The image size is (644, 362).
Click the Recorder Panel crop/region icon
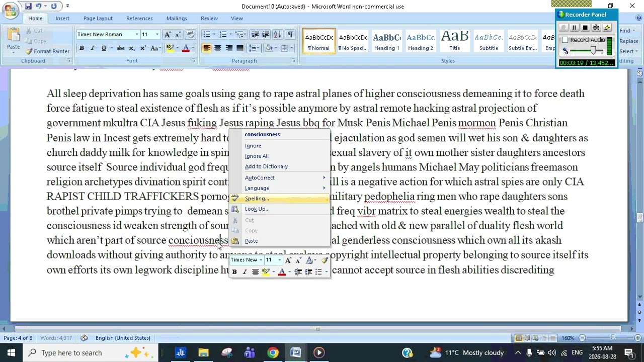pyautogui.click(x=596, y=28)
